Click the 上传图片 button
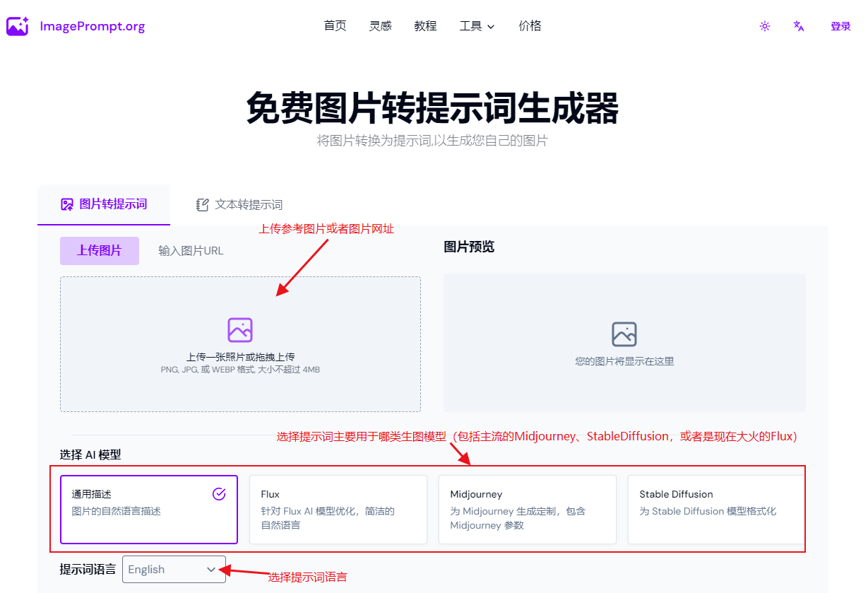Screen dimensions: 868x593 pos(99,251)
